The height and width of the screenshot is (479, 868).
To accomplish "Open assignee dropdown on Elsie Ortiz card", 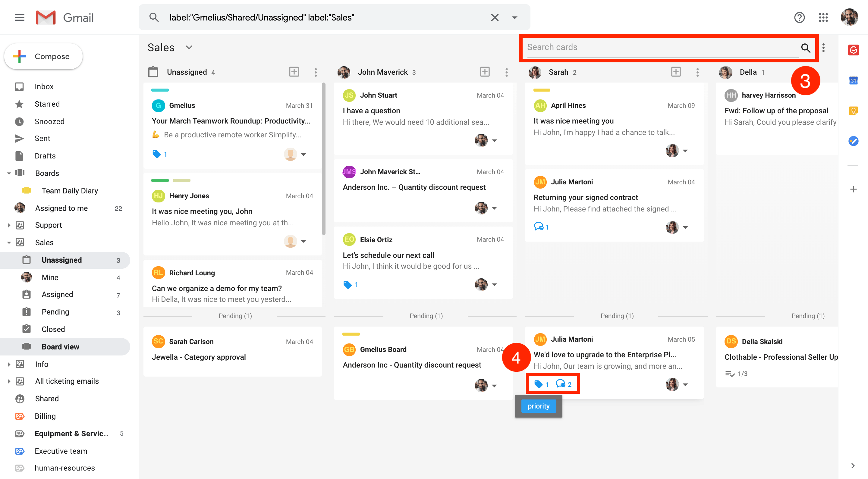I will (494, 285).
